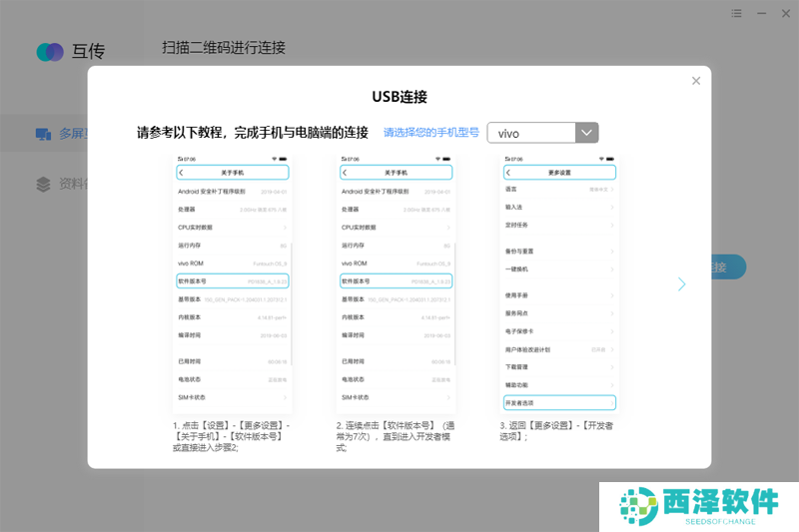The width and height of the screenshot is (799, 532).
Task: Click step 1 instruction text 点击【设置】
Action: click(x=232, y=436)
